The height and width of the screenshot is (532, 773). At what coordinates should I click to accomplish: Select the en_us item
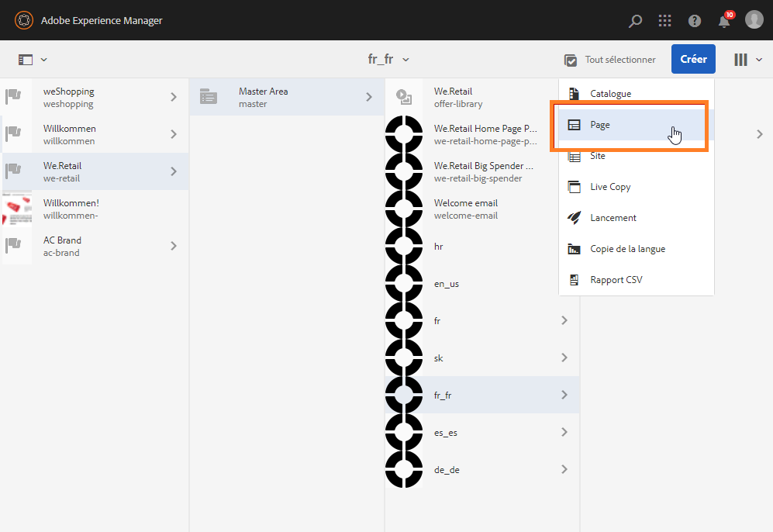pos(482,284)
